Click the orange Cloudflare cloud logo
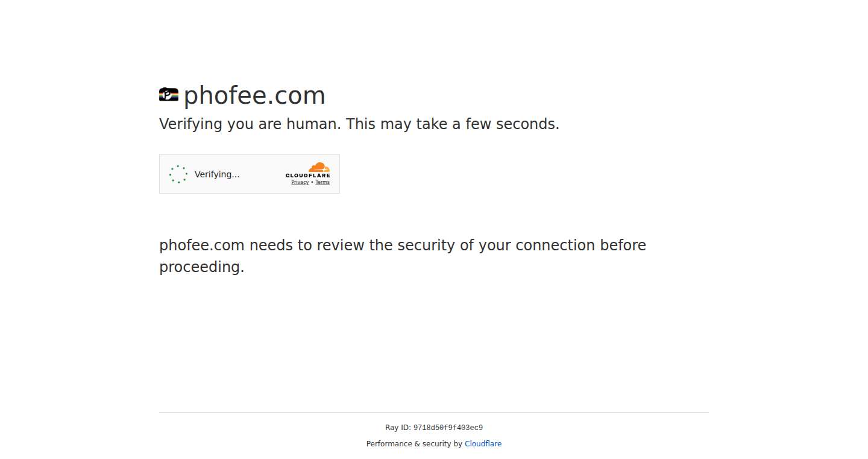The width and height of the screenshot is (868, 459). pos(319,167)
